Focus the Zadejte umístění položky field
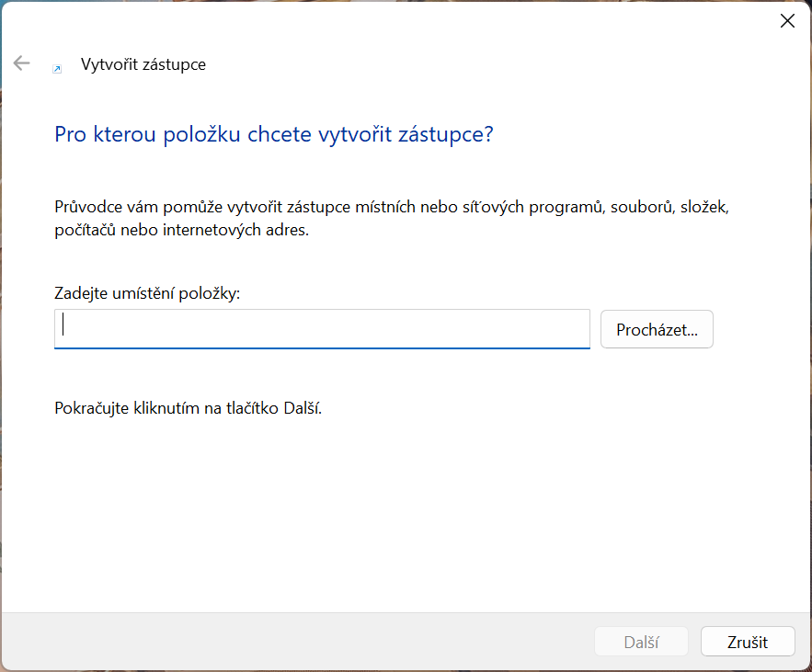The height and width of the screenshot is (672, 812). [x=322, y=329]
